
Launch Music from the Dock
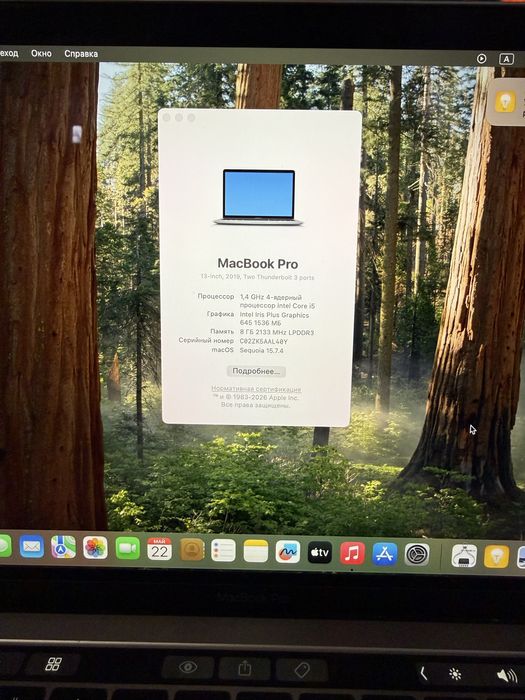(x=352, y=553)
